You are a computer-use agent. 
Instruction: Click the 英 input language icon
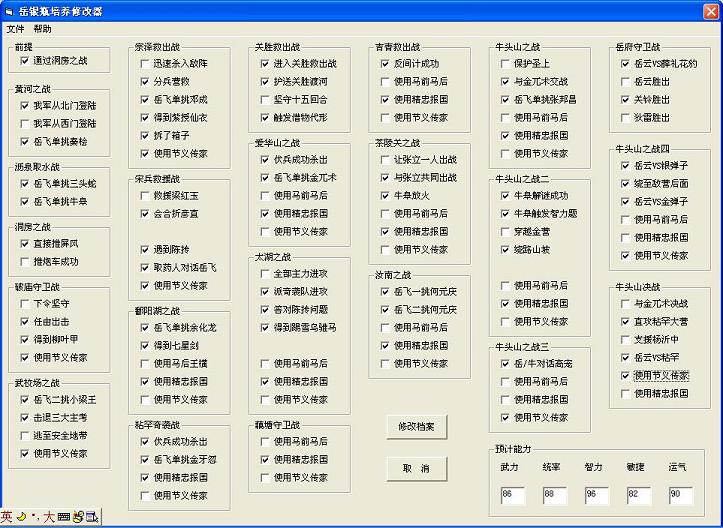(7, 516)
